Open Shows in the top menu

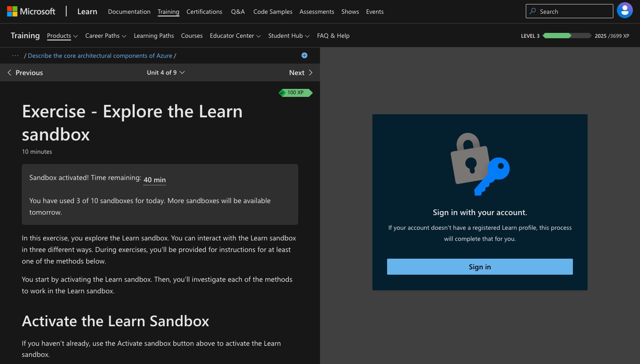click(350, 12)
